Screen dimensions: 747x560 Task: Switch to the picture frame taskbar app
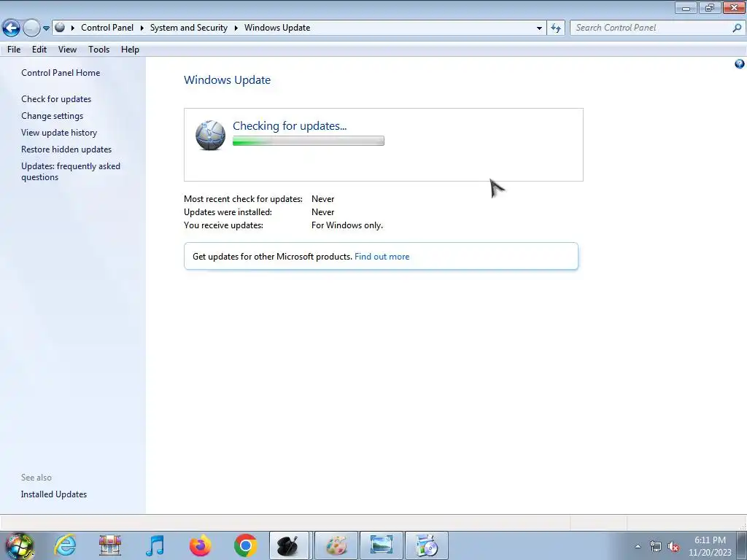click(381, 545)
